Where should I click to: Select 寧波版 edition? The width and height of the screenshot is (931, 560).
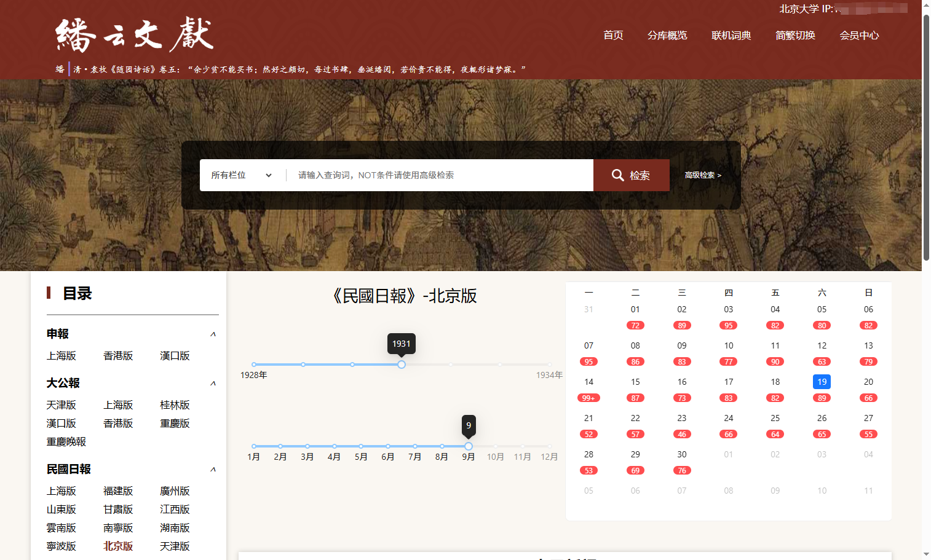pyautogui.click(x=61, y=546)
